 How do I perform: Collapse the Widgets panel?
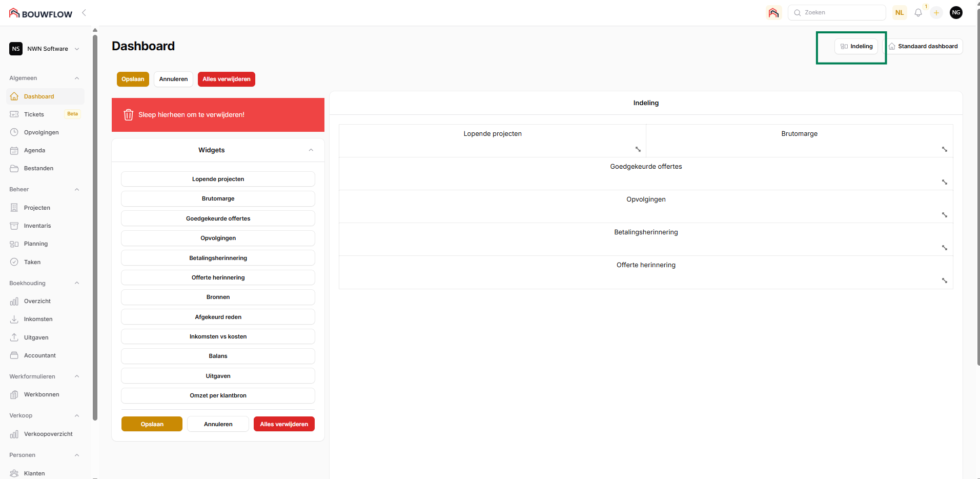pyautogui.click(x=311, y=150)
